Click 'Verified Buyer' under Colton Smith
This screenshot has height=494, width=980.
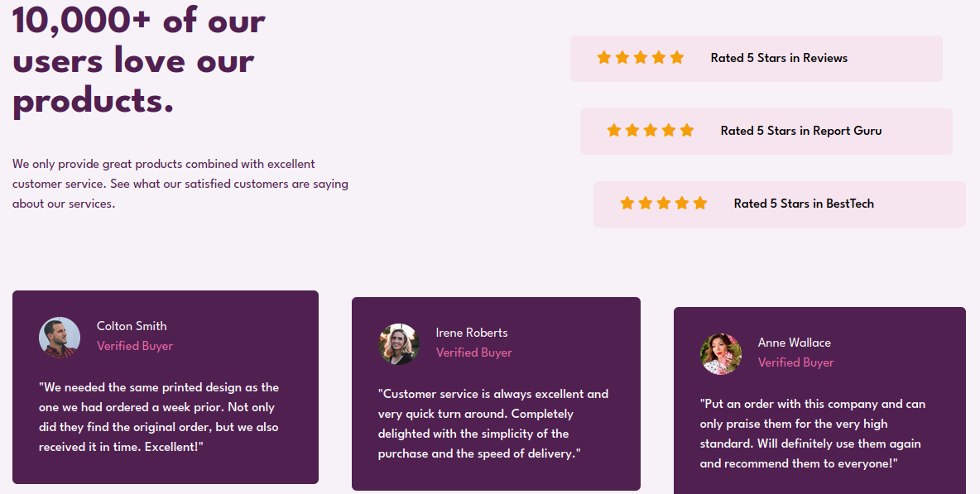pyautogui.click(x=135, y=346)
